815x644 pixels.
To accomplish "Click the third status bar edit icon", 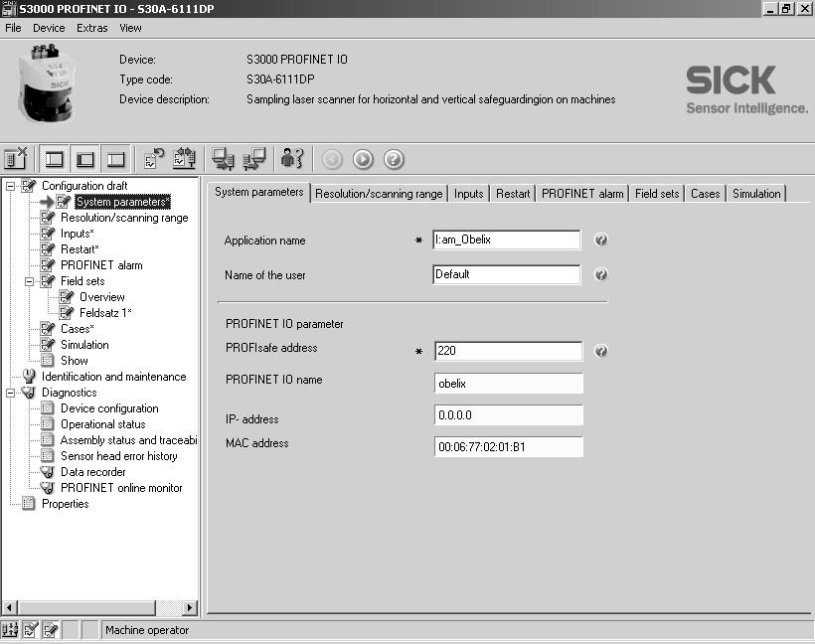I will [51, 630].
